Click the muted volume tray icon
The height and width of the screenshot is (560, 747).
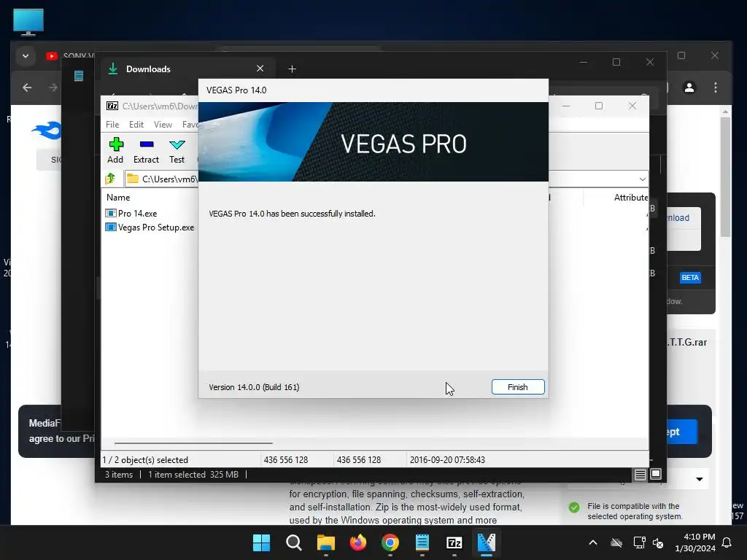click(x=658, y=542)
